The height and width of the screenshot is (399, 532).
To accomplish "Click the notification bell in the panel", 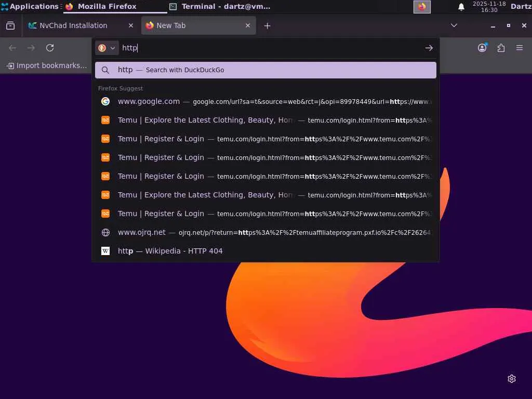I will coord(461,7).
